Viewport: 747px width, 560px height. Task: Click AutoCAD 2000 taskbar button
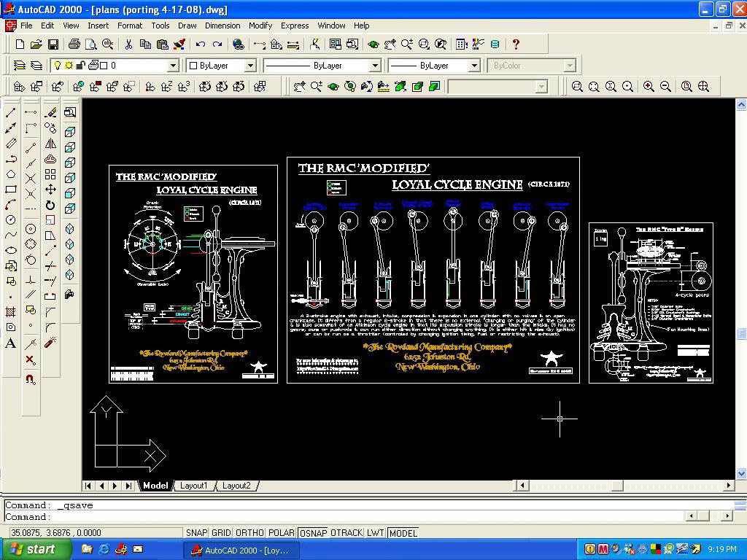click(241, 550)
